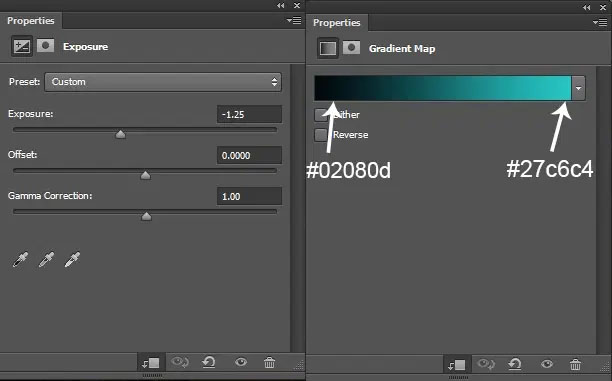This screenshot has width=612, height=381.
Task: Select the white point eyedropper
Action: (73, 260)
